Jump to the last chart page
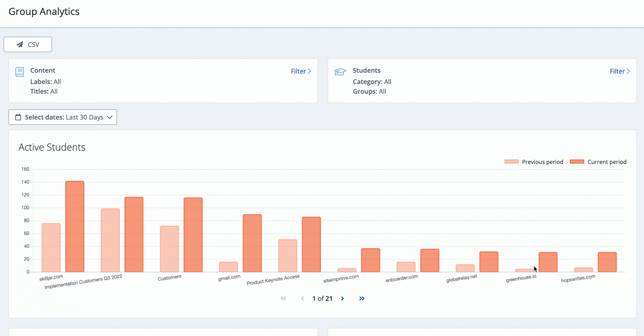The height and width of the screenshot is (336, 644). (x=362, y=298)
